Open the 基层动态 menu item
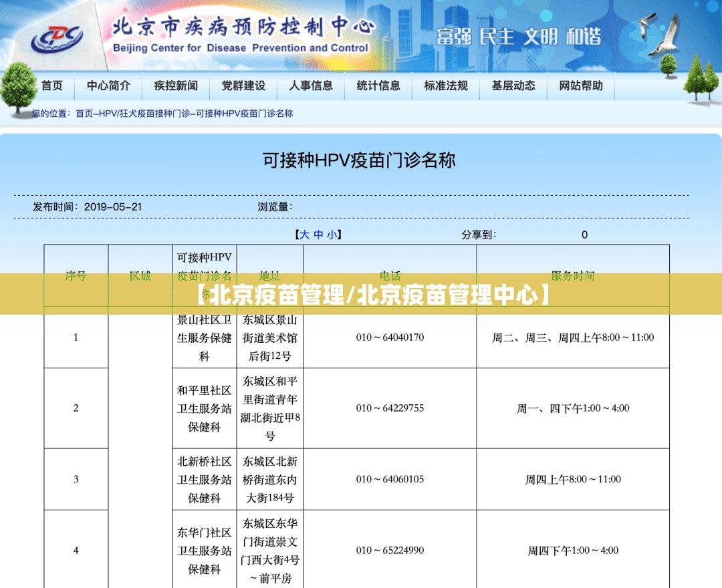The width and height of the screenshot is (722, 588). pos(513,86)
